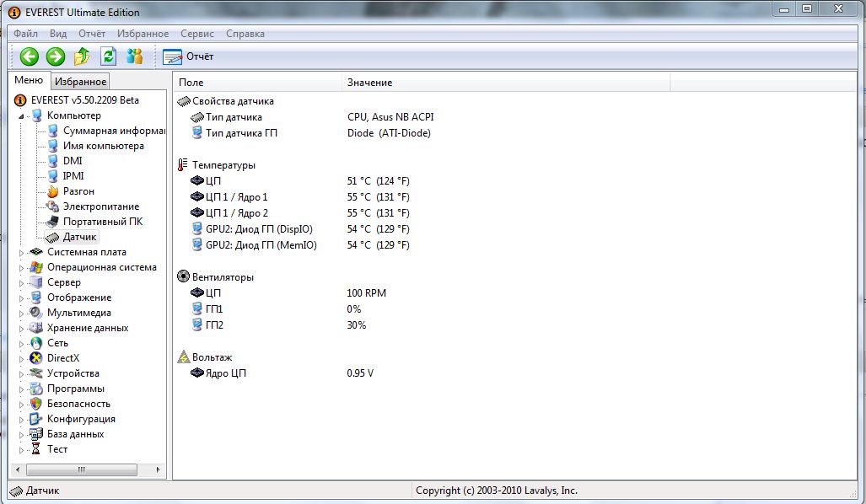Expand the Мультимедиа tree node

[22, 314]
